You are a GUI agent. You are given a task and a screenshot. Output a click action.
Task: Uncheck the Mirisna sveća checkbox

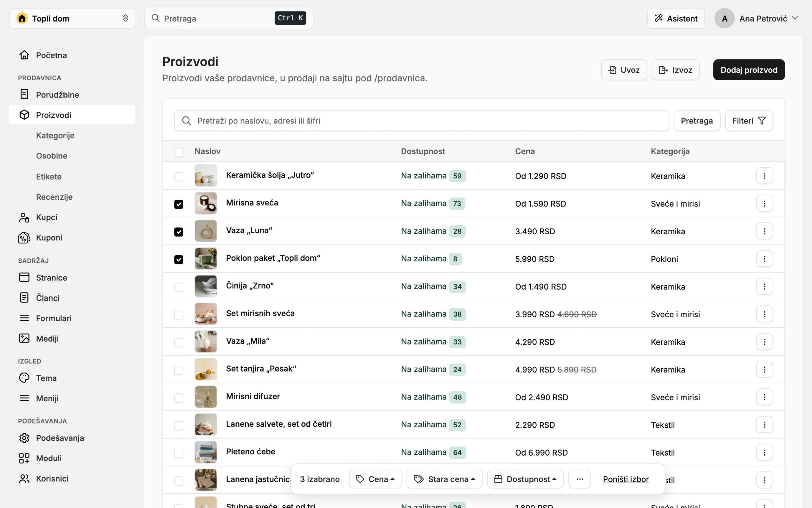tap(179, 204)
